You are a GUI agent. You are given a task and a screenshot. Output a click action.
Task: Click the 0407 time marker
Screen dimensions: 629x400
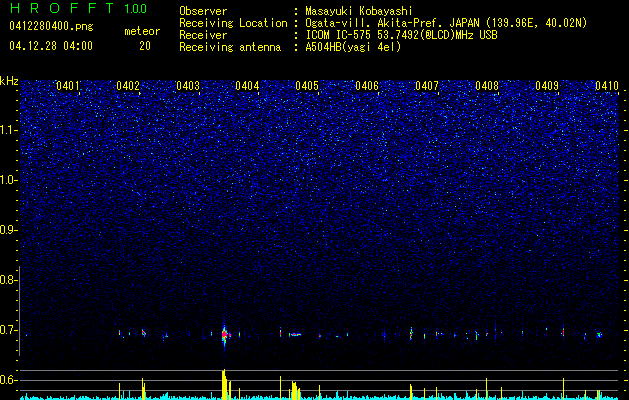click(427, 85)
